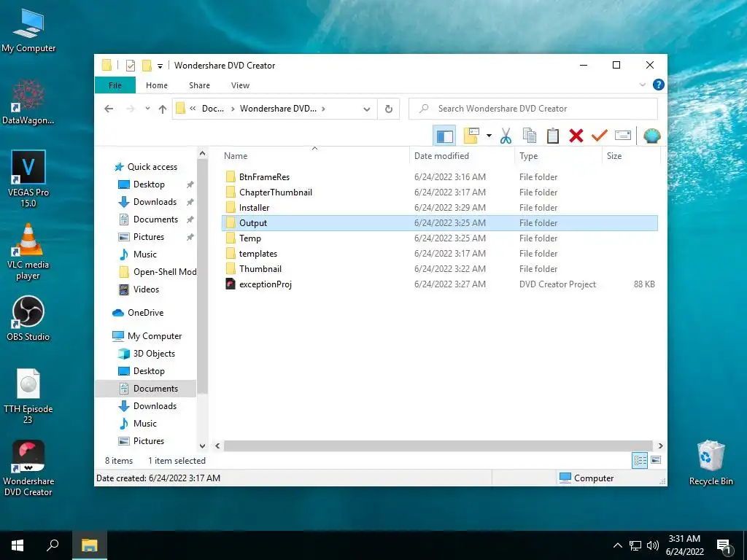This screenshot has height=560, width=747.
Task: Expand the ribbon with the chevron
Action: tap(642, 85)
